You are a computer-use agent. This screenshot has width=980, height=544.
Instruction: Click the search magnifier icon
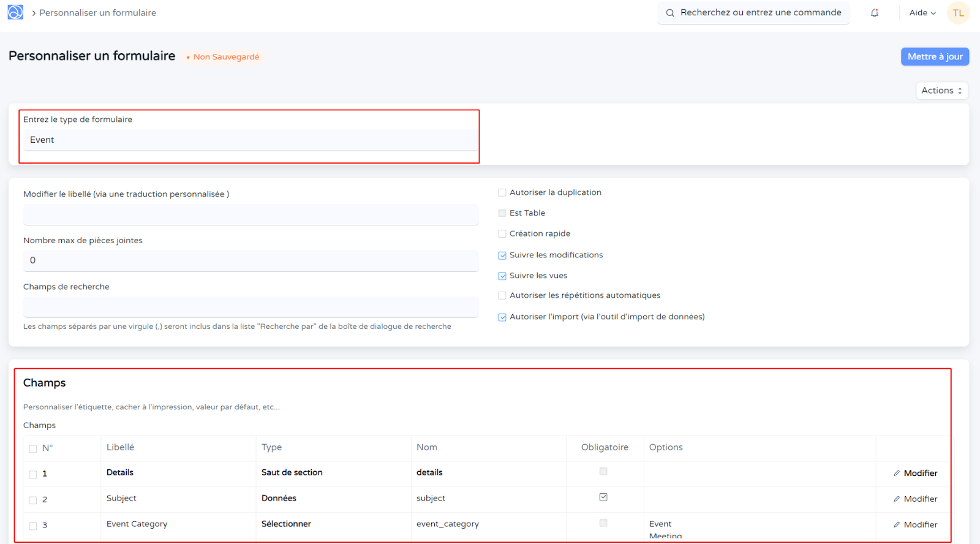670,13
